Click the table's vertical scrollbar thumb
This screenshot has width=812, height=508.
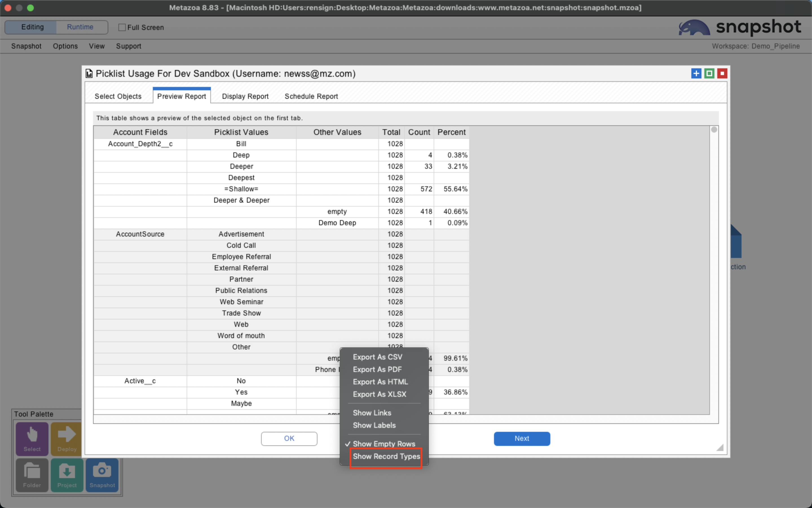714,130
